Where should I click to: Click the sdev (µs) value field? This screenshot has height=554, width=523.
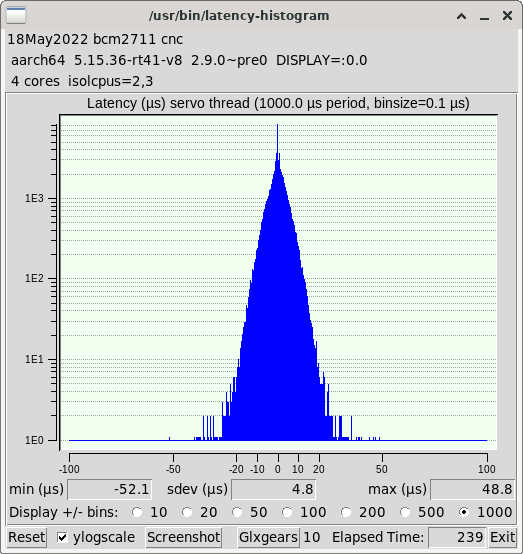coord(274,490)
